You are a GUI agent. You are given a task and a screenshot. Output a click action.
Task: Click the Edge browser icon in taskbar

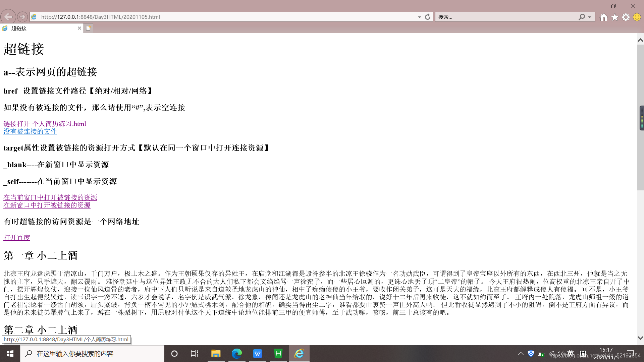click(x=236, y=353)
